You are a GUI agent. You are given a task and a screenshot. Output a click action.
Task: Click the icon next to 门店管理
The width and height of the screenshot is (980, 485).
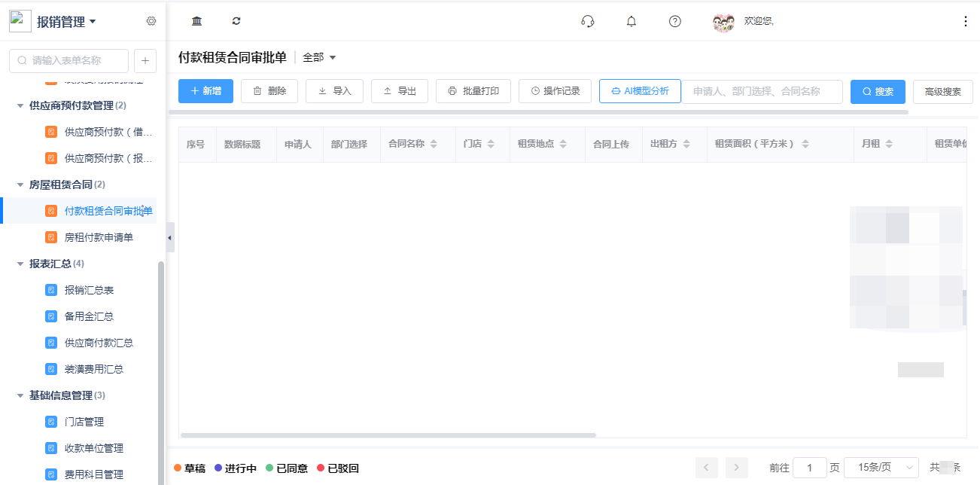click(51, 422)
